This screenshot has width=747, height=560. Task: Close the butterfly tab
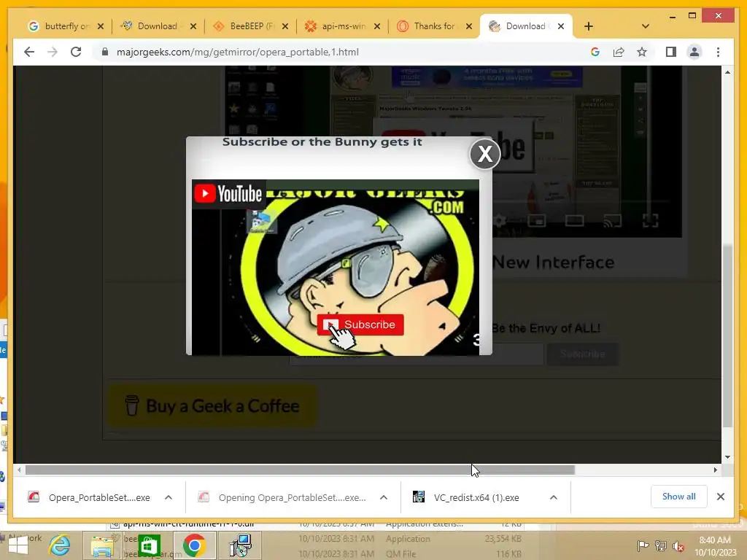point(101,26)
